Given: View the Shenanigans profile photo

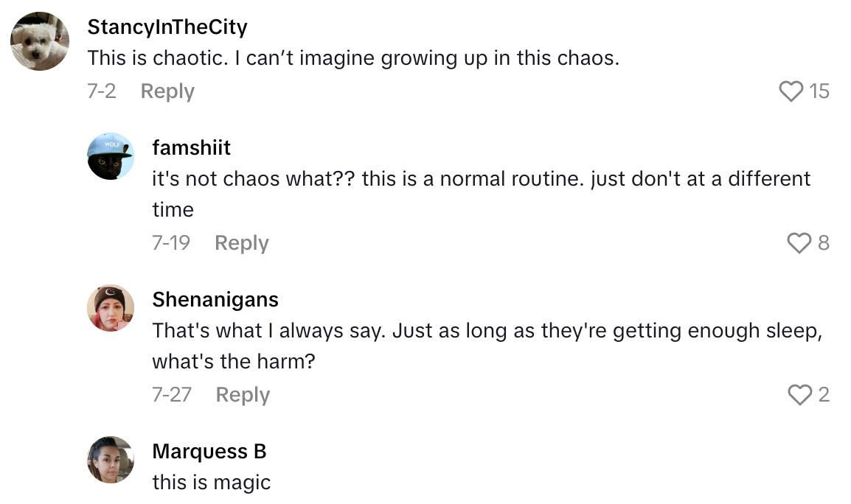Looking at the screenshot, I should [111, 307].
